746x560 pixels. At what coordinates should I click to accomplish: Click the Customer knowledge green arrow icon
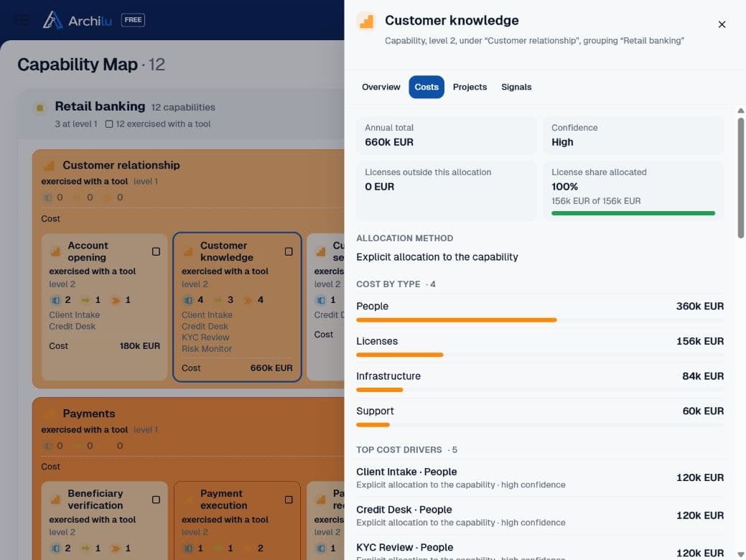coord(218,300)
